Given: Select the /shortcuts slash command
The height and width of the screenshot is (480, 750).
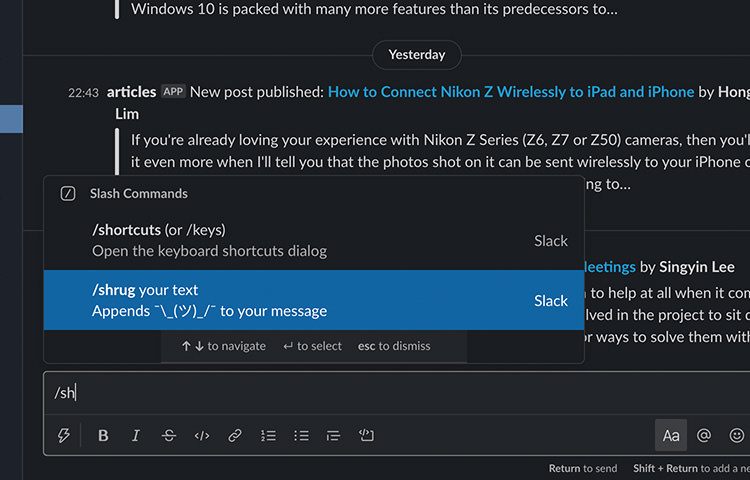Looking at the screenshot, I should pyautogui.click(x=314, y=240).
